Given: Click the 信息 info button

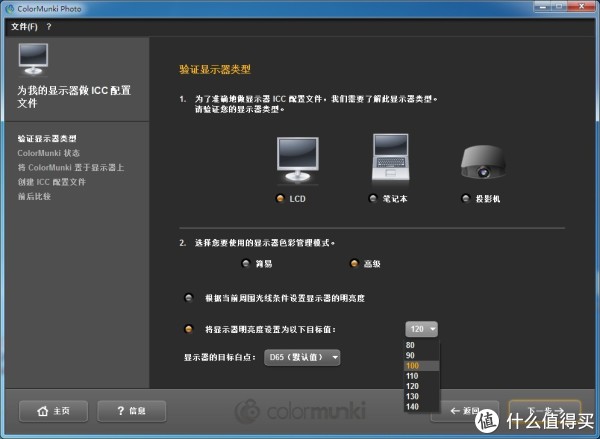Looking at the screenshot, I should (x=132, y=411).
